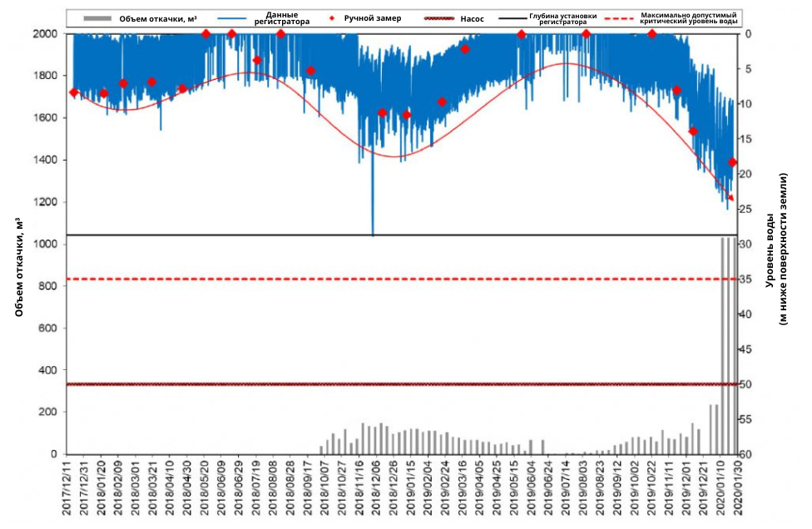Click the tallest gray bar at 2020/01/10
The width and height of the screenshot is (812, 529).
click(722, 346)
